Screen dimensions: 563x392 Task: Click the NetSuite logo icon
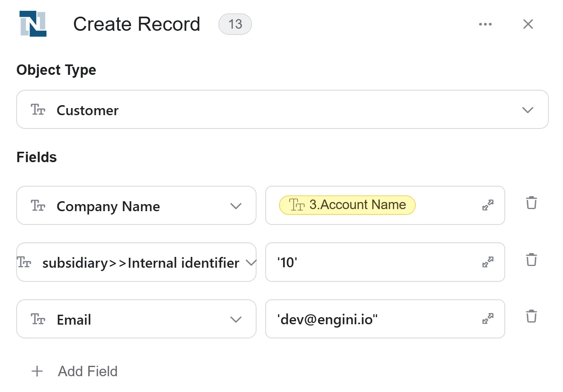coord(33,24)
